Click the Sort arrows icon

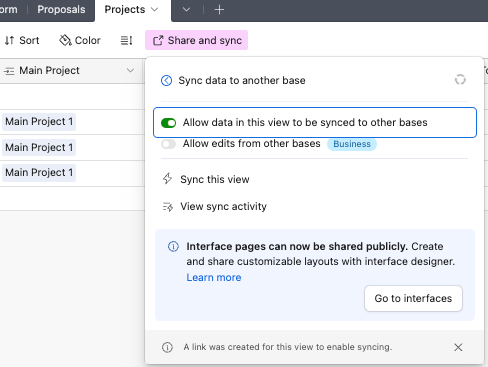[x=9, y=40]
